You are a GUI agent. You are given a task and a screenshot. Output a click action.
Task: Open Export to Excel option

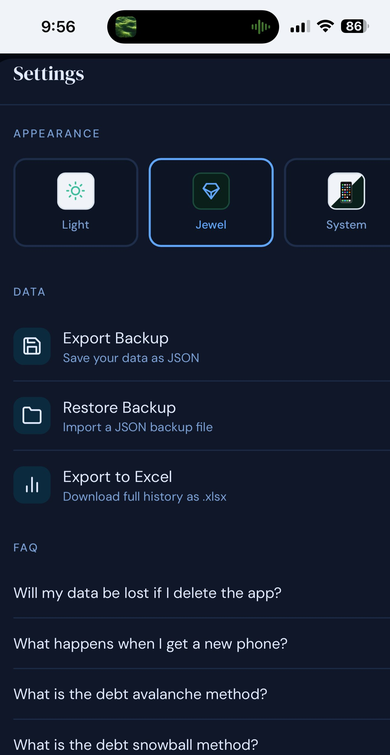202,485
